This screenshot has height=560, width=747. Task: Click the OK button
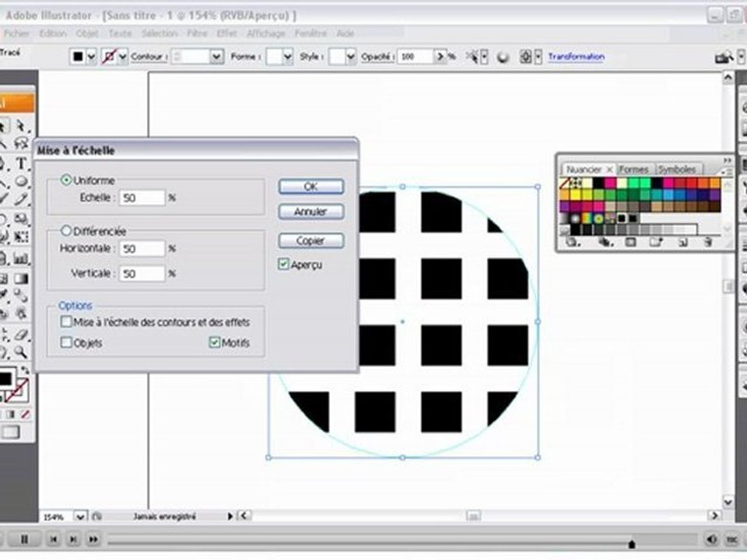[x=311, y=187]
